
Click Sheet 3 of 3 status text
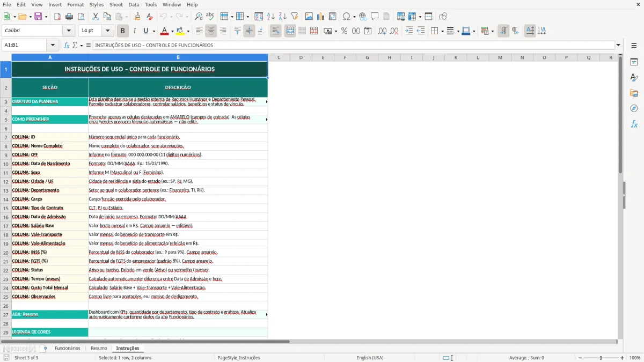click(x=26, y=358)
